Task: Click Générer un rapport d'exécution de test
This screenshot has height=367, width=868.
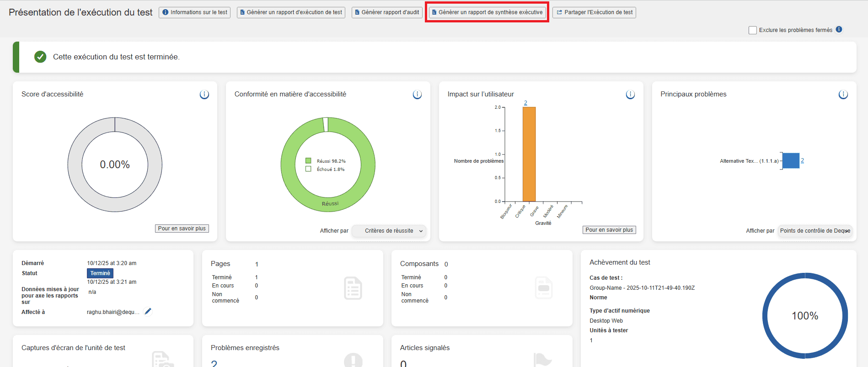Action: [x=291, y=12]
